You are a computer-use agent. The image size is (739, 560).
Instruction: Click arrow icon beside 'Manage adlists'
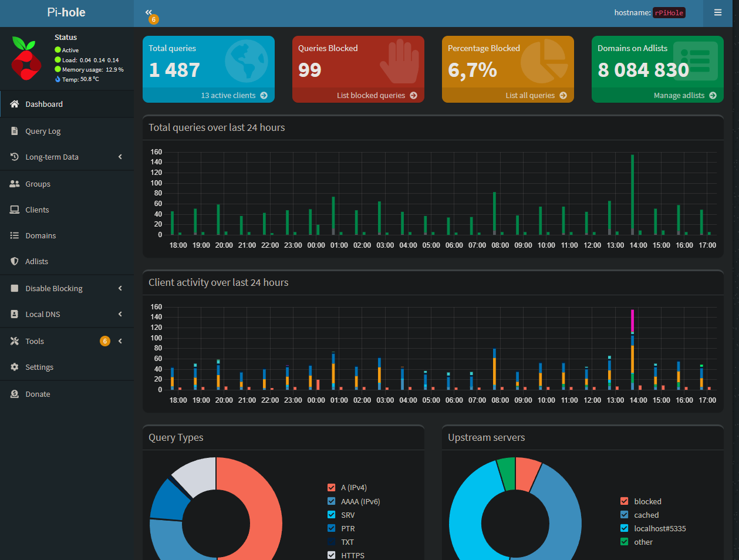pyautogui.click(x=713, y=95)
